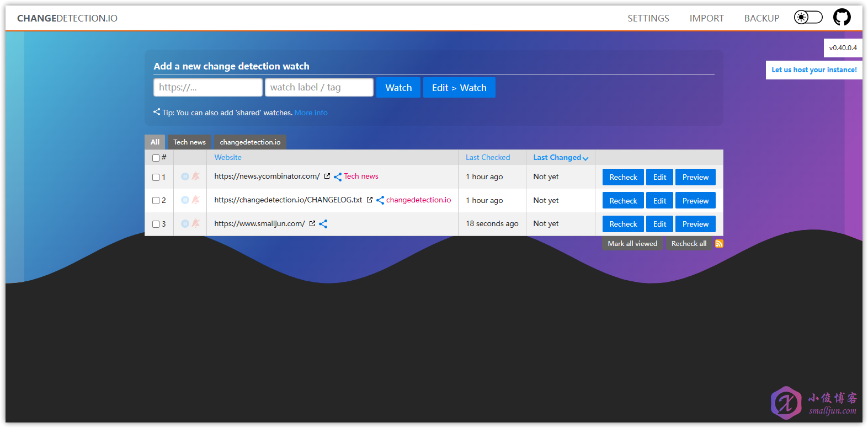Open news.ycombinator.com external link icon
Viewport: 868px width, 428px height.
(x=327, y=176)
